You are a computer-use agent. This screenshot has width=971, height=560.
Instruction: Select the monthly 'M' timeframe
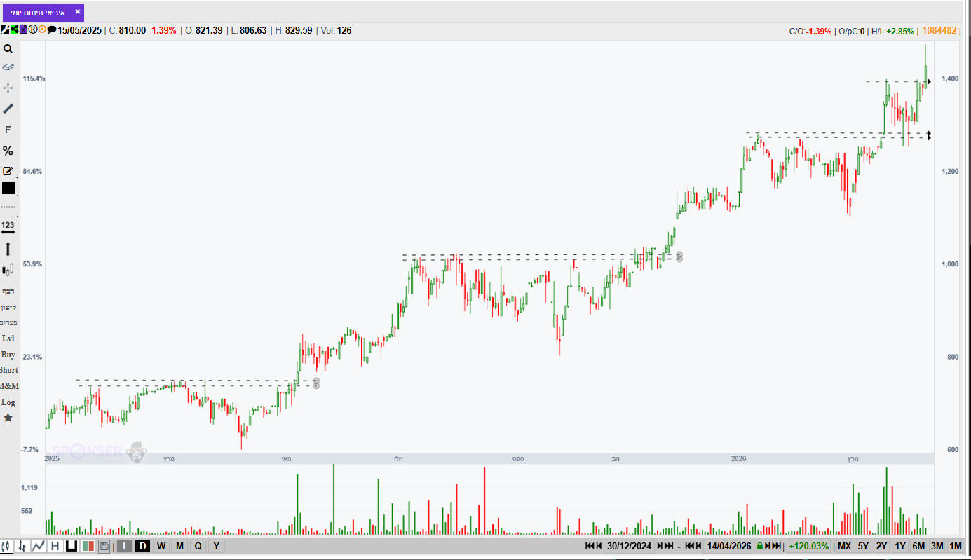coord(179,546)
